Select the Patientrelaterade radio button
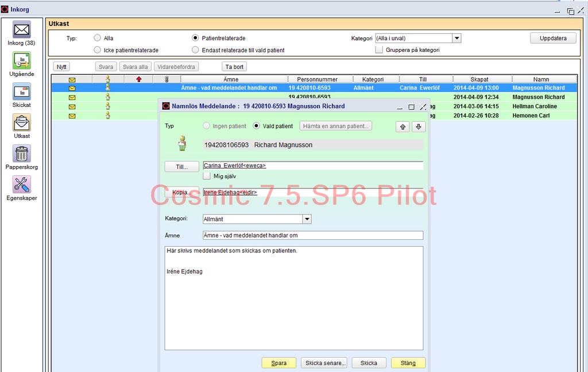This screenshot has height=372, width=588. [195, 38]
